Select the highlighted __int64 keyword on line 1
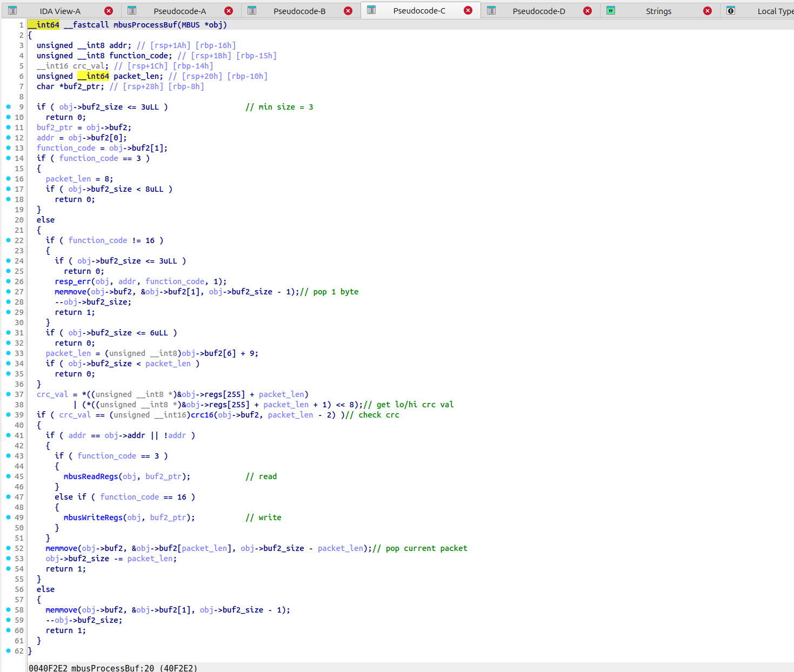The image size is (794, 672). click(43, 24)
